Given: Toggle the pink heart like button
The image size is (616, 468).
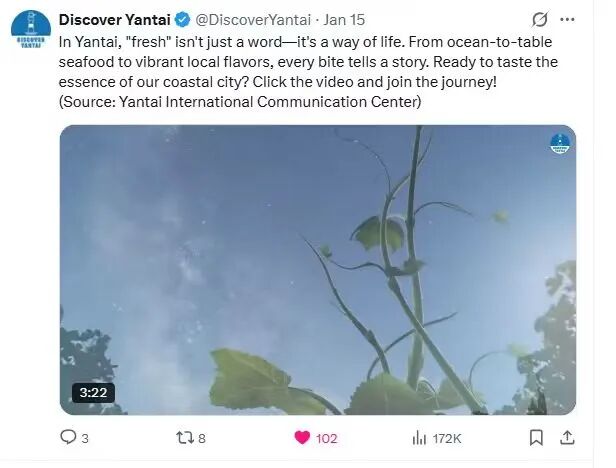Looking at the screenshot, I should [301, 438].
